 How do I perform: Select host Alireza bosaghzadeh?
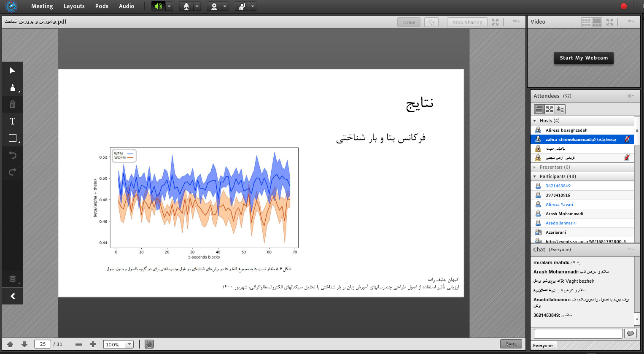tap(582, 130)
